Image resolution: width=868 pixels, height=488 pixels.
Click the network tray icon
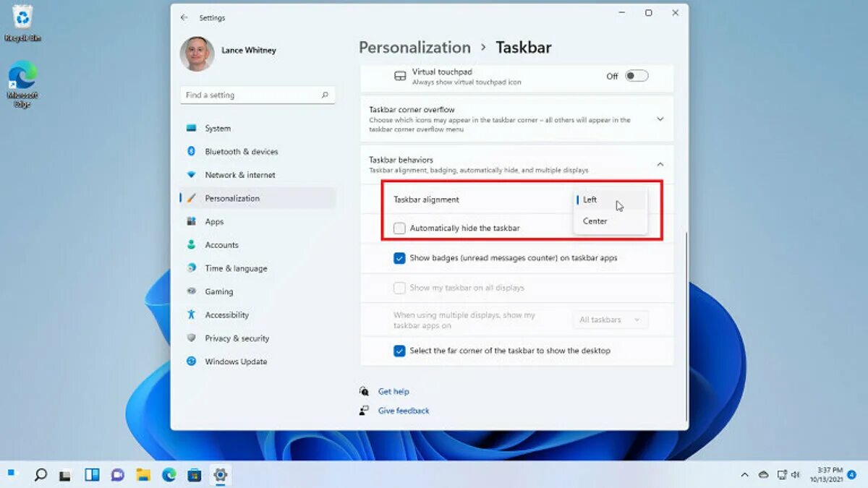[781, 475]
